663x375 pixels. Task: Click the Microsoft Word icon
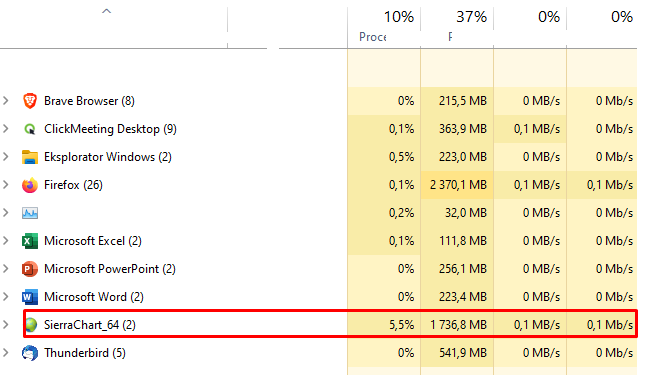pyautogui.click(x=30, y=297)
